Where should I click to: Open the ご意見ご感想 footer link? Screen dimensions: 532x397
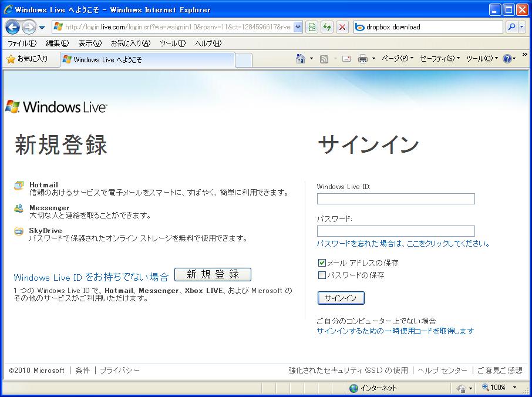pyautogui.click(x=500, y=370)
